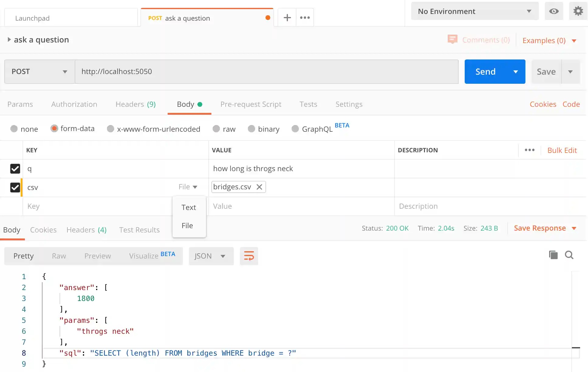Viewport: 588px width, 372px height.
Task: Uncheck the q parameter checkbox
Action: pos(15,169)
